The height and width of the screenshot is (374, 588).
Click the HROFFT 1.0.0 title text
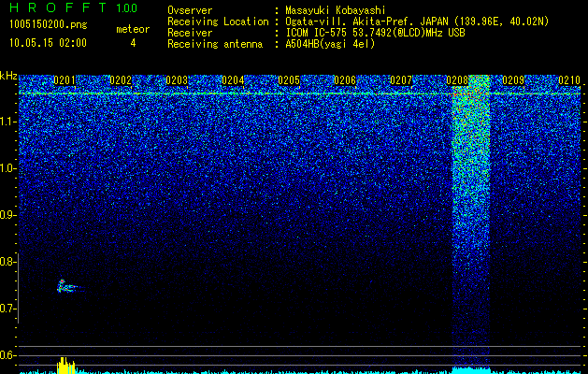[74, 7]
